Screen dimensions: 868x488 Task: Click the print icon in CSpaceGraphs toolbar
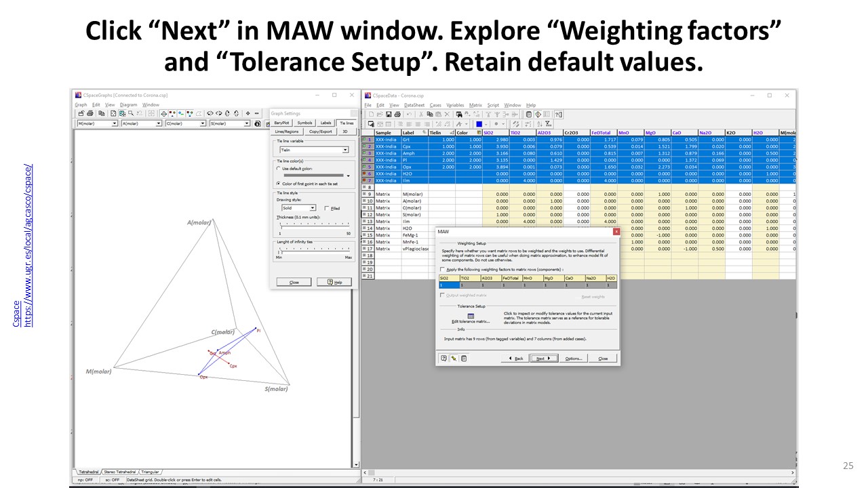click(x=90, y=114)
